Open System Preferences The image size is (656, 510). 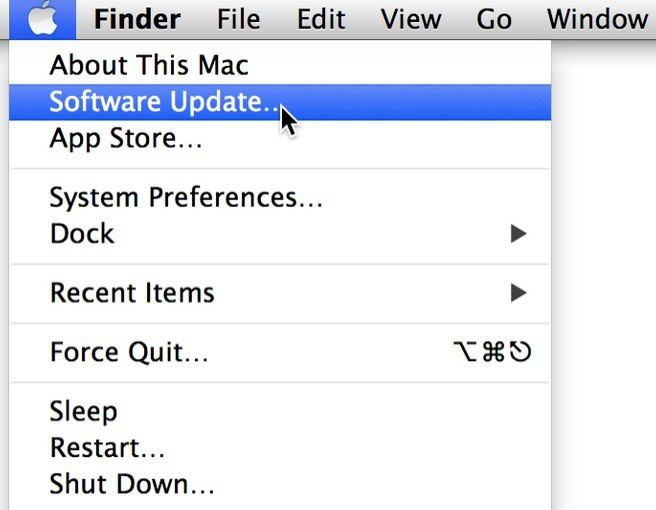(x=186, y=197)
